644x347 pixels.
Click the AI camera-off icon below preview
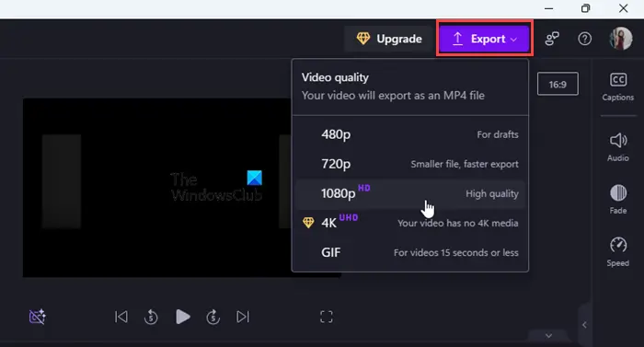tap(38, 317)
